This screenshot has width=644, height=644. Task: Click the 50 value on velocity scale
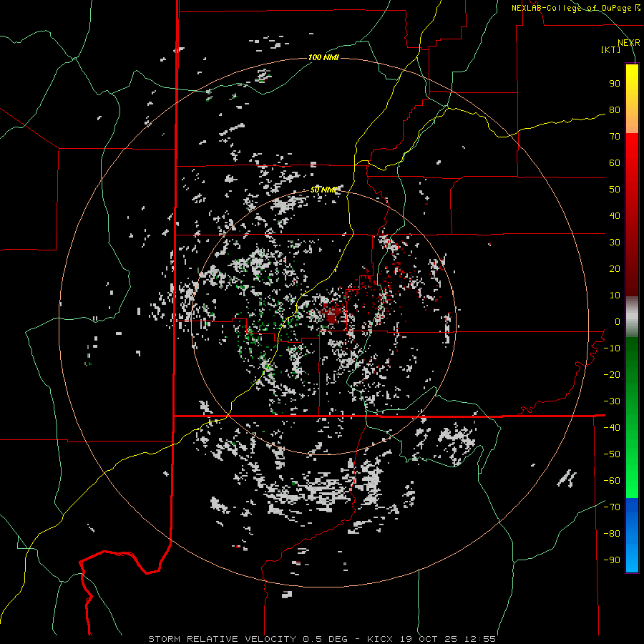tap(615, 190)
